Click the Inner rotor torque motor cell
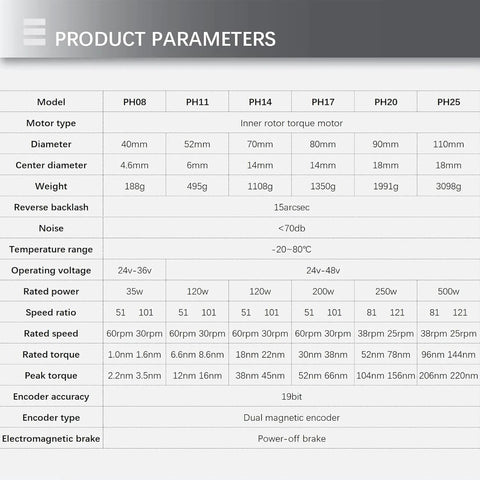This screenshot has height=480, width=480. click(291, 123)
